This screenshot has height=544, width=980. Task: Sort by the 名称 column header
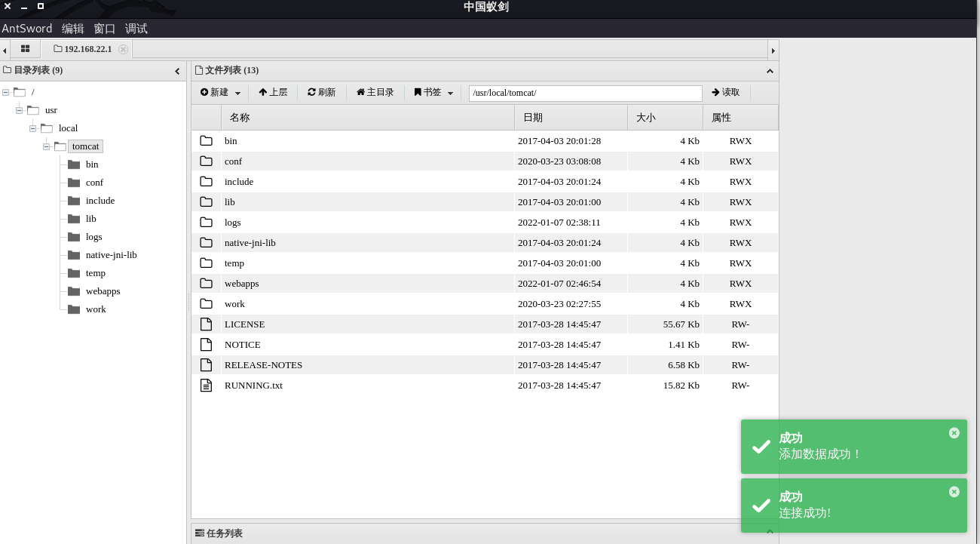point(368,118)
